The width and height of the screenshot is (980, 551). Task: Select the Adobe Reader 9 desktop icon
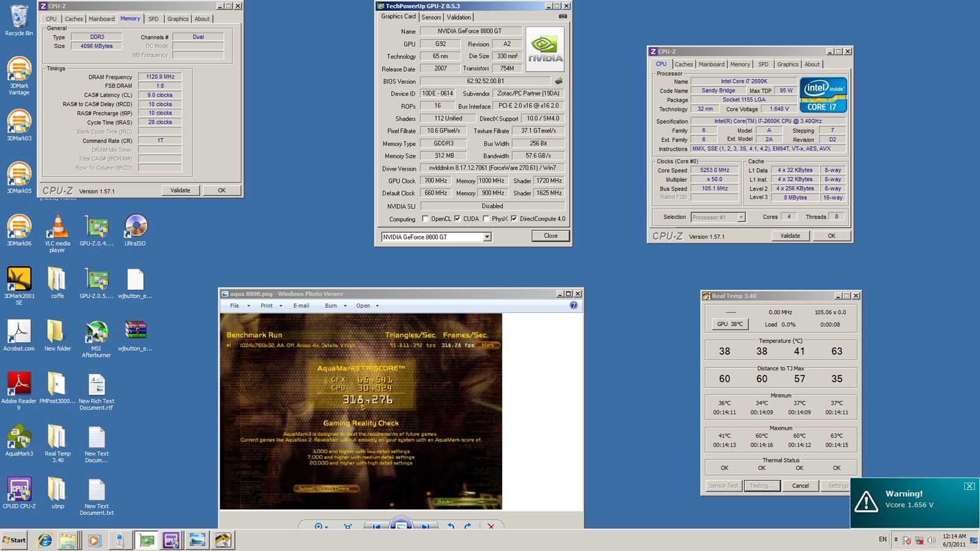pyautogui.click(x=19, y=391)
